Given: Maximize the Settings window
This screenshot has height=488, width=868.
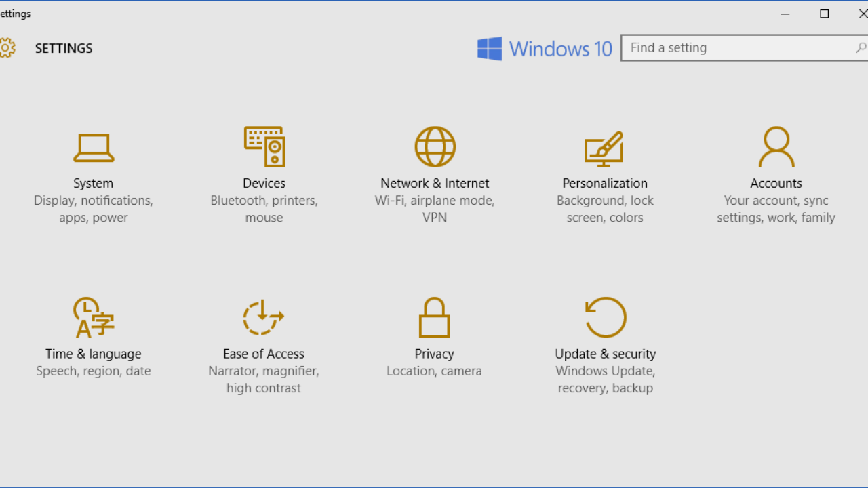Looking at the screenshot, I should pyautogui.click(x=825, y=14).
